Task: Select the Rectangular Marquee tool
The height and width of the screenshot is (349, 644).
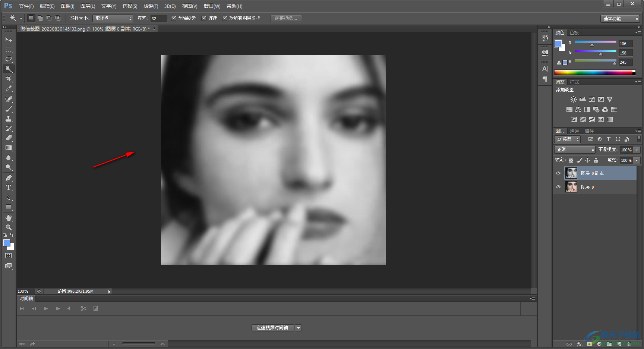Action: (9, 50)
